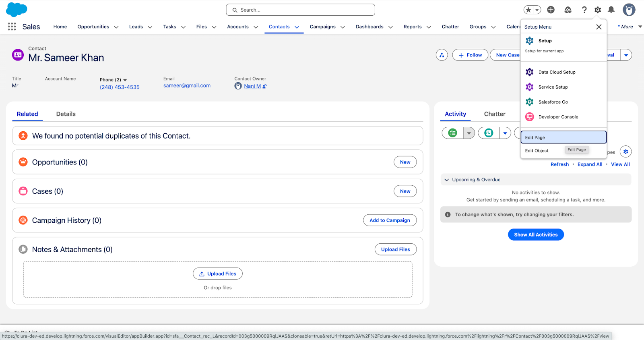Open the Reports nav tab
Viewport: 644px width, 340px height.
(x=413, y=27)
